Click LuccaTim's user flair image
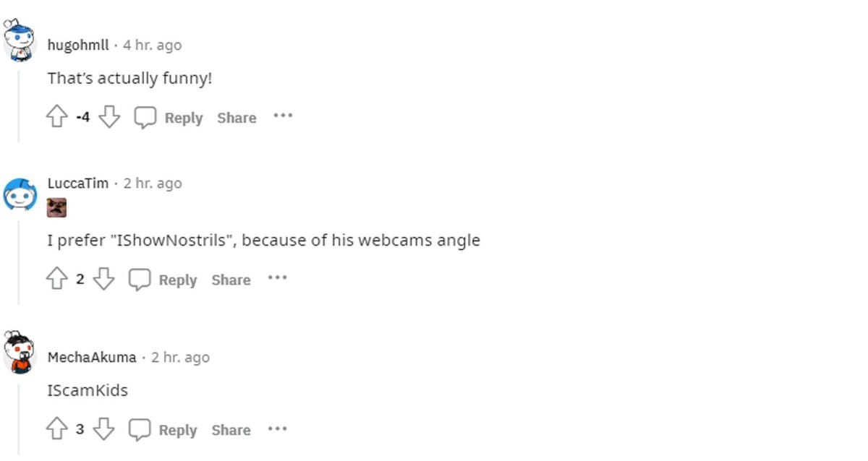The image size is (868, 461). [56, 209]
